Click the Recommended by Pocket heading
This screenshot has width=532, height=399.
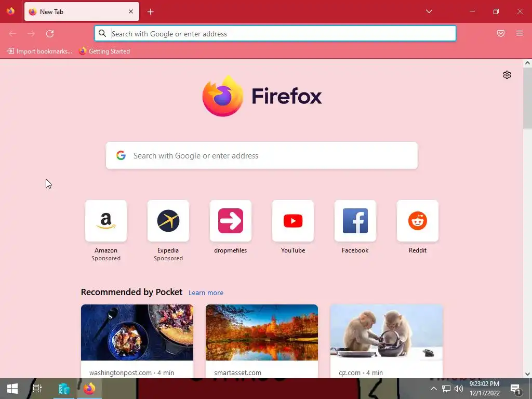pyautogui.click(x=131, y=292)
